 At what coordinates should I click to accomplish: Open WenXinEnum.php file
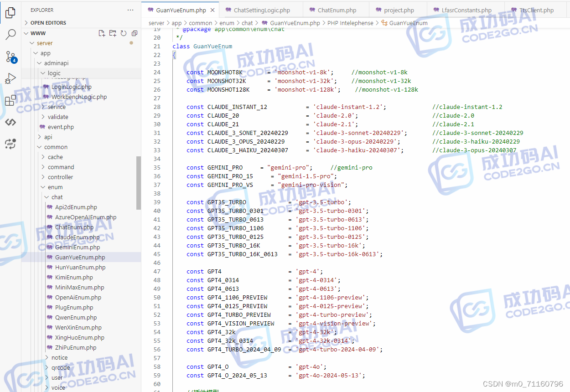(x=78, y=328)
